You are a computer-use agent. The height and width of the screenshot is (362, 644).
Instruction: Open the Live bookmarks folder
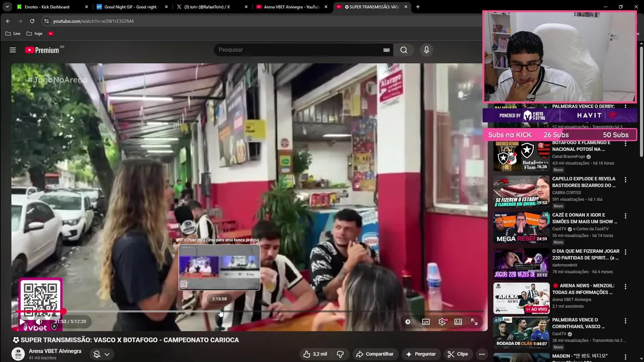pyautogui.click(x=13, y=34)
